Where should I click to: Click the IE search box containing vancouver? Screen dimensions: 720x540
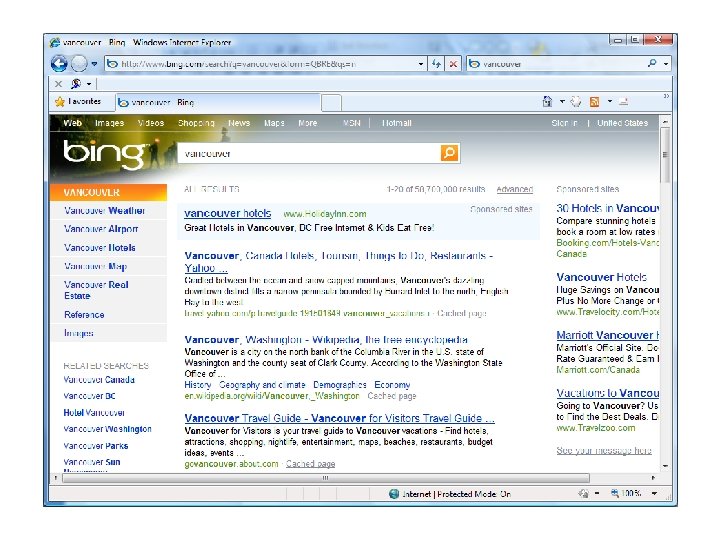(x=557, y=64)
